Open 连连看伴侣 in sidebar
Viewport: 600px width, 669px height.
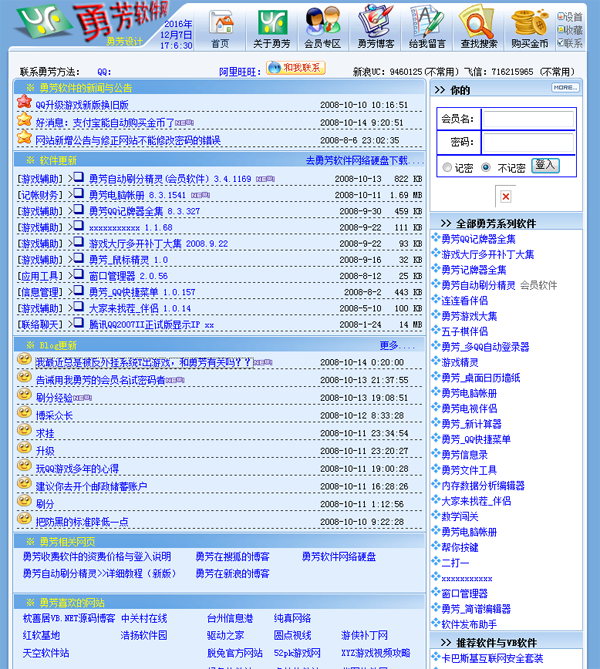[464, 301]
